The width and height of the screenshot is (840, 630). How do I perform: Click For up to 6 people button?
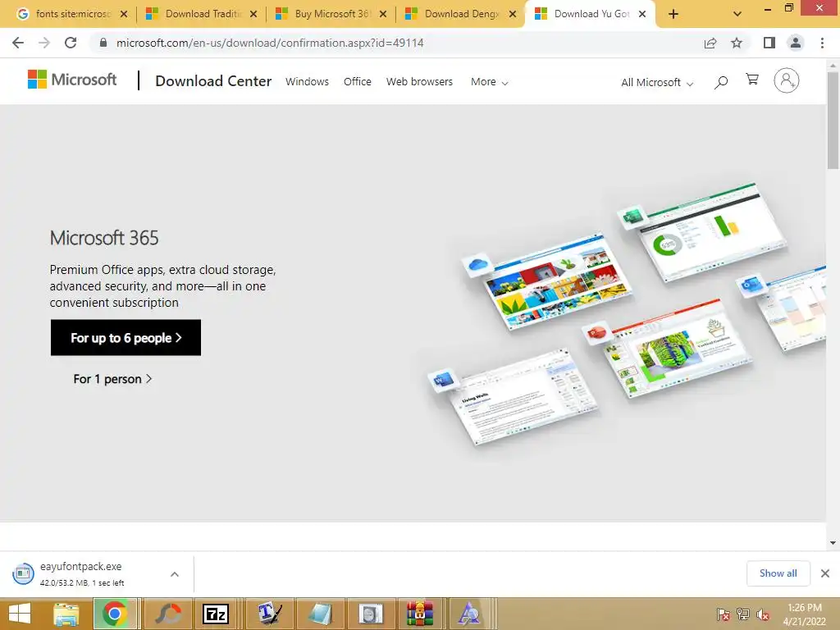[126, 337]
